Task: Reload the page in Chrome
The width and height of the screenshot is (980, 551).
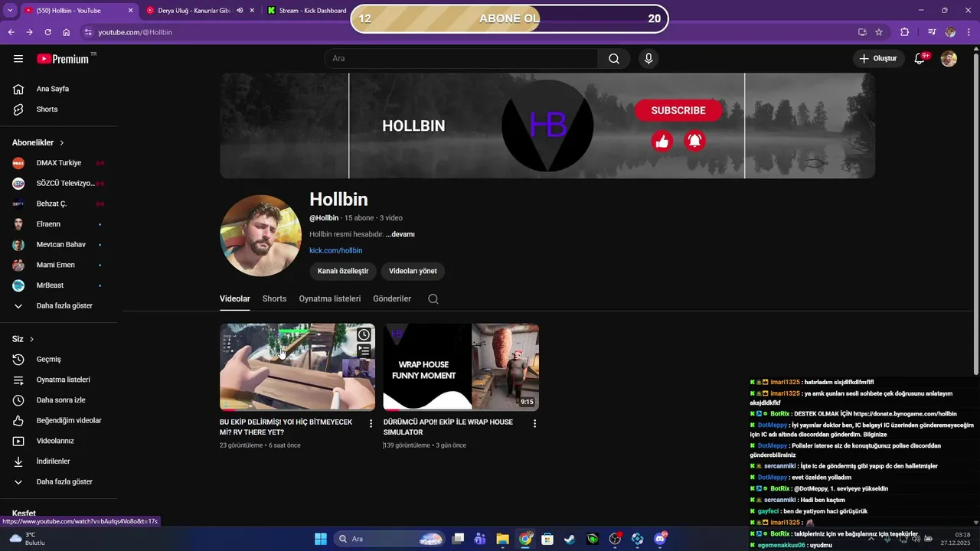Action: [47, 32]
